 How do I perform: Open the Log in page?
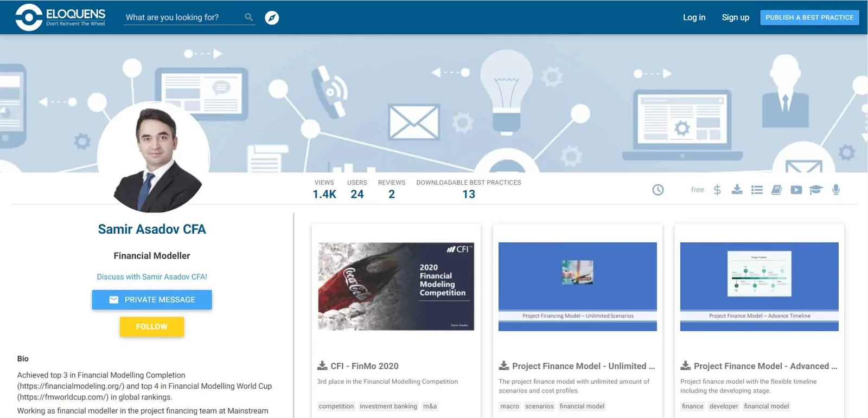pos(694,17)
